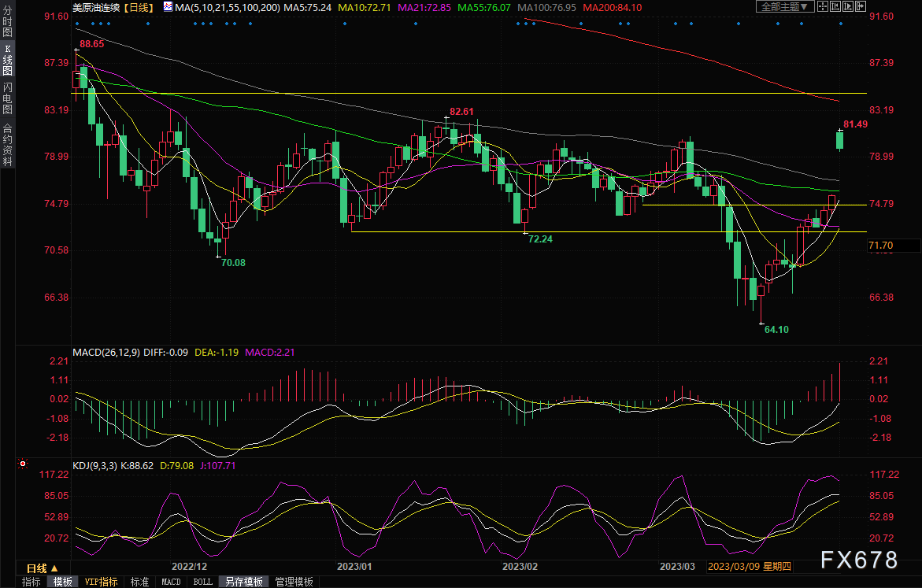Expand the 日线 period selector

click(43, 568)
